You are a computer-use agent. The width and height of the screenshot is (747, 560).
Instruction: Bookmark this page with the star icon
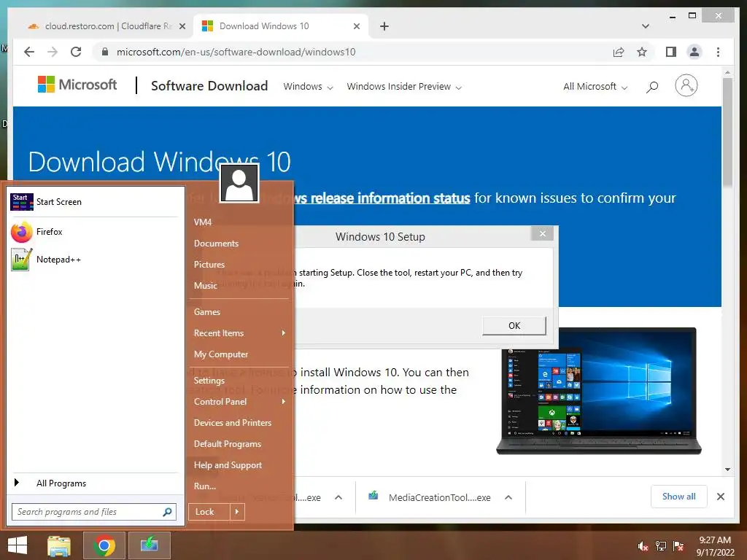click(x=642, y=52)
